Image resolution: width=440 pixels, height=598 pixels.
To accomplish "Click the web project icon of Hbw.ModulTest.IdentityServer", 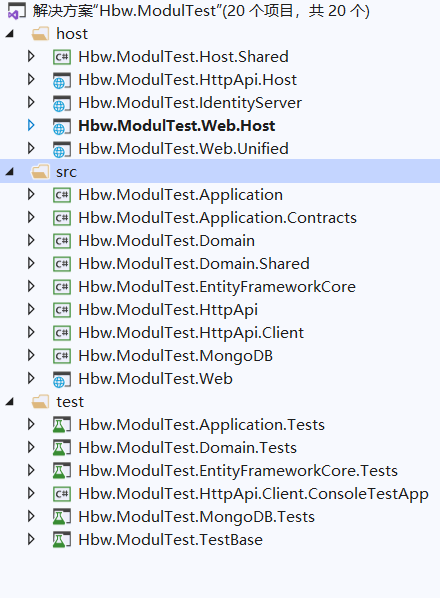I will pyautogui.click(x=62, y=103).
